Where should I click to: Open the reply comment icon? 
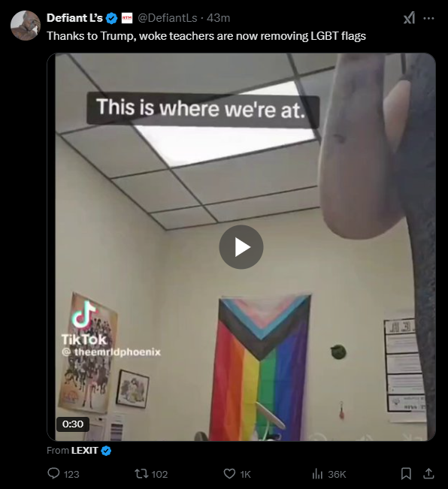53,474
